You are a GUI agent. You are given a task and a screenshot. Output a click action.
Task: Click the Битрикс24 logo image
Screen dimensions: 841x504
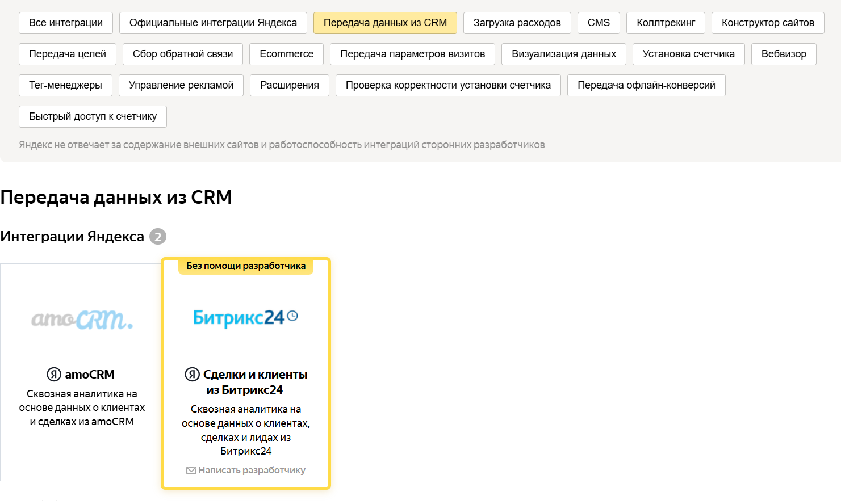point(245,317)
